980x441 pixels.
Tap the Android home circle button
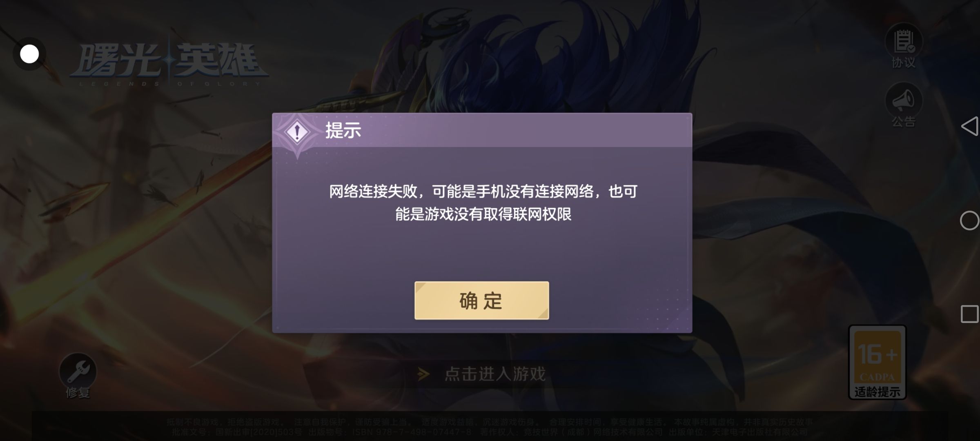970,220
